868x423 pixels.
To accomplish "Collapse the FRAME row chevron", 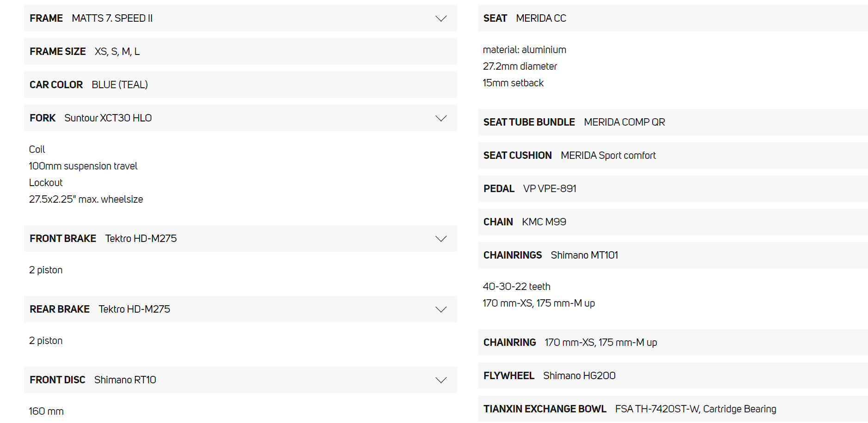I will coord(441,18).
